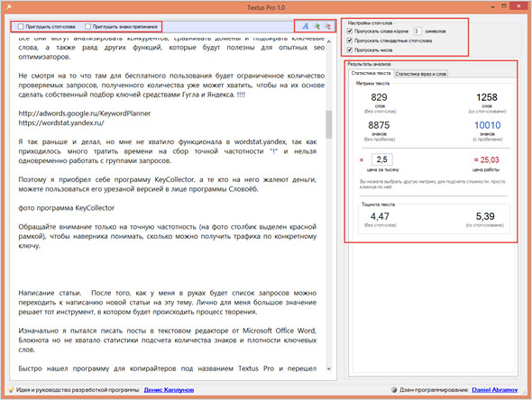Click the paragraph starting 'Написание статьи'
The height and width of the screenshot is (400, 532).
coord(168,303)
